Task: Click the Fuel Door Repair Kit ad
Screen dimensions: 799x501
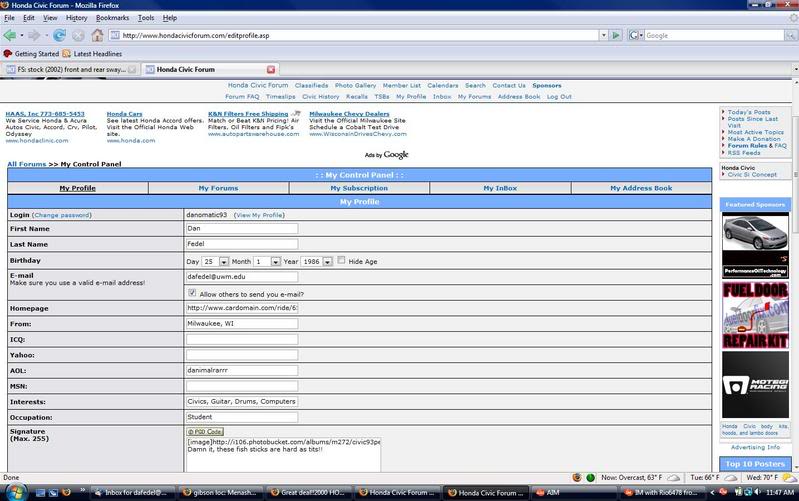Action: click(x=755, y=315)
